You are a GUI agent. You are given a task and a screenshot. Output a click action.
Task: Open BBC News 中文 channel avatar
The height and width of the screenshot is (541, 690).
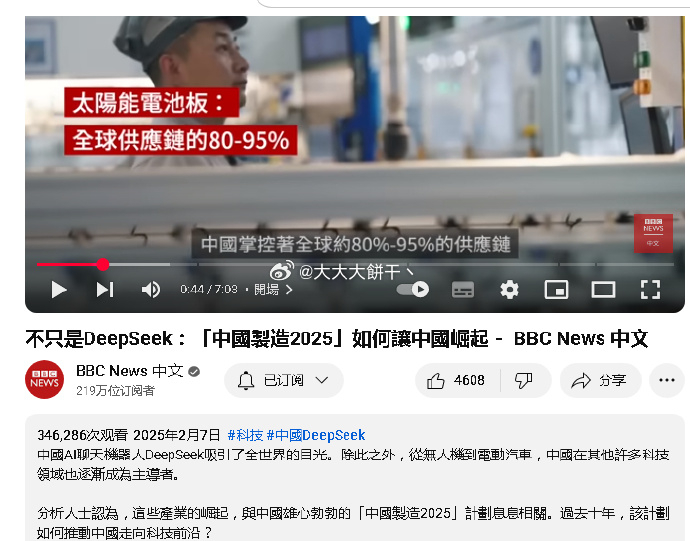click(x=44, y=379)
